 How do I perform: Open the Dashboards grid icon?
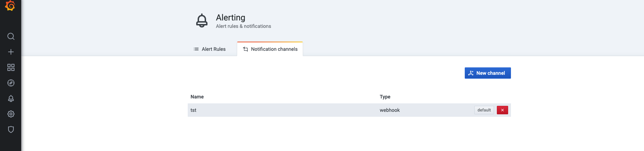pyautogui.click(x=11, y=67)
